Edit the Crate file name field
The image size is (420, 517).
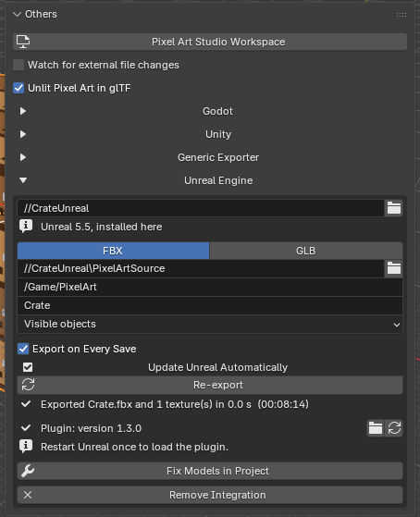[210, 305]
